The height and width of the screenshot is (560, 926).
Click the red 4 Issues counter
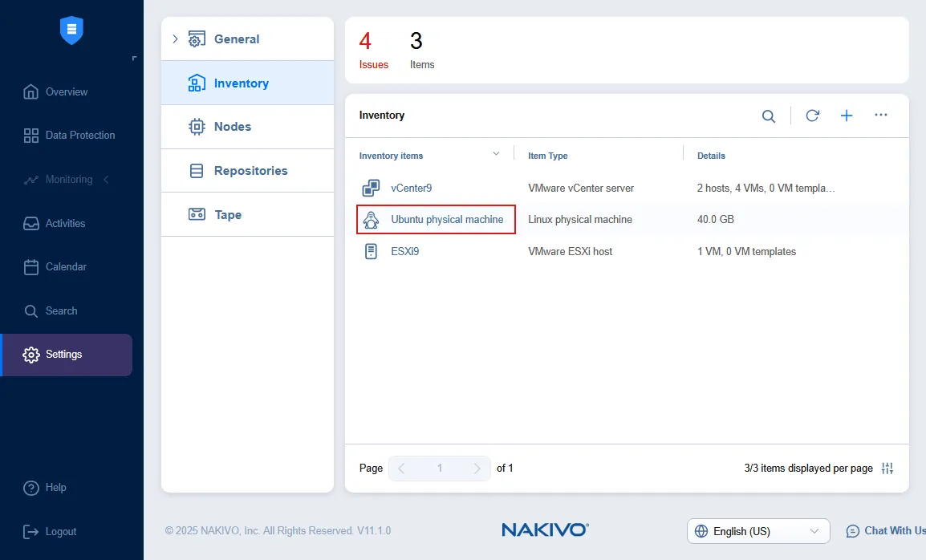click(x=373, y=50)
